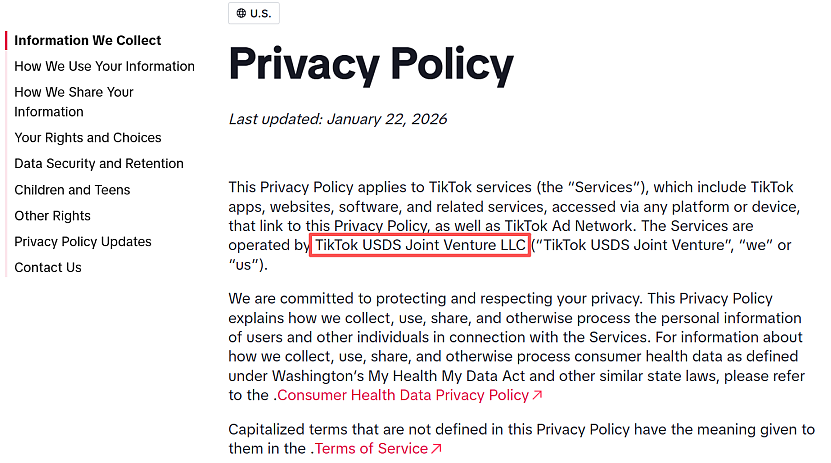The height and width of the screenshot is (463, 831).
Task: Go to Information We Collect section
Action: point(87,40)
